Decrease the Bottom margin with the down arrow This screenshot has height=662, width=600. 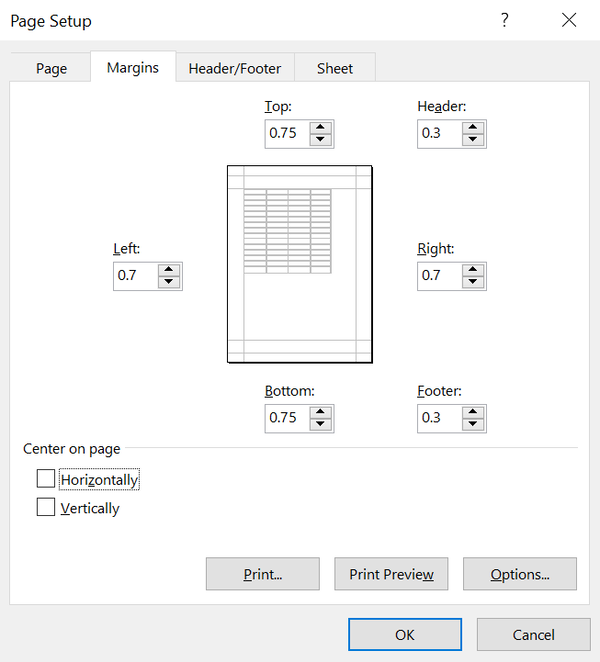(320, 424)
